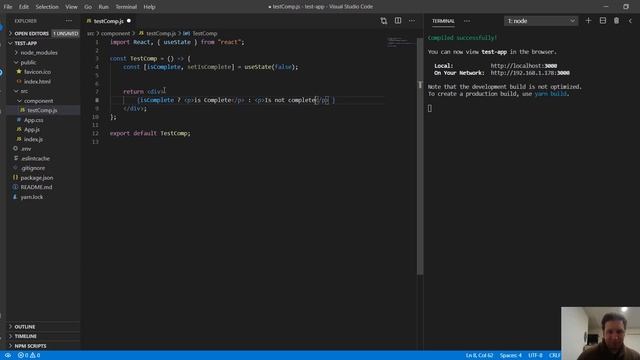Click the README.md info icon

(15, 187)
